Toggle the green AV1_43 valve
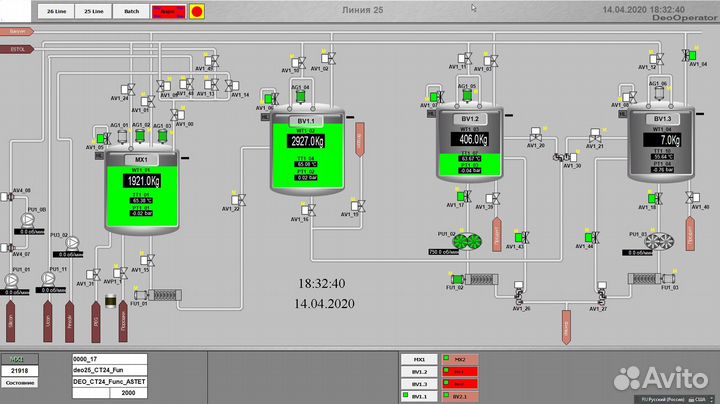The image size is (720, 404). (x=518, y=237)
